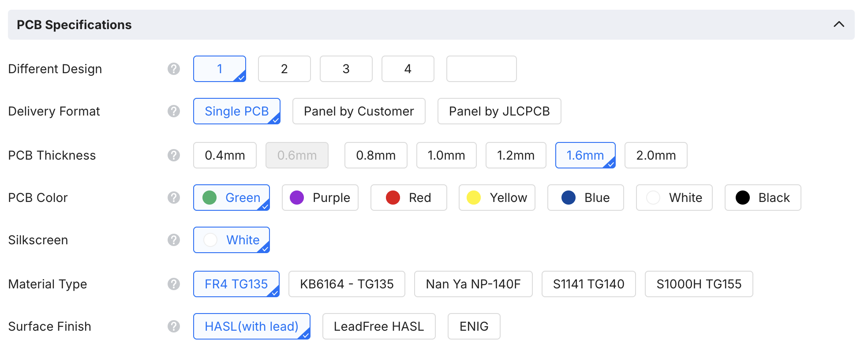Pick White PCB color
The image size is (868, 351).
(674, 198)
